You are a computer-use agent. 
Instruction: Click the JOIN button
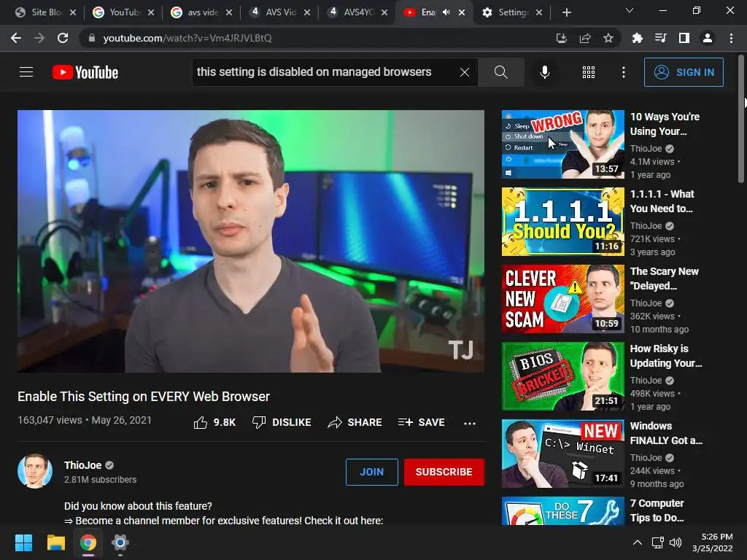coord(371,472)
